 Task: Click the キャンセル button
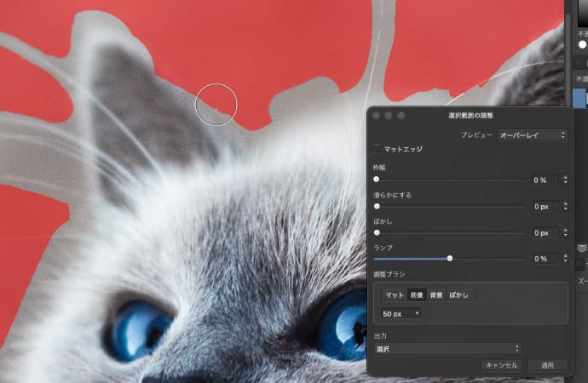click(x=500, y=365)
